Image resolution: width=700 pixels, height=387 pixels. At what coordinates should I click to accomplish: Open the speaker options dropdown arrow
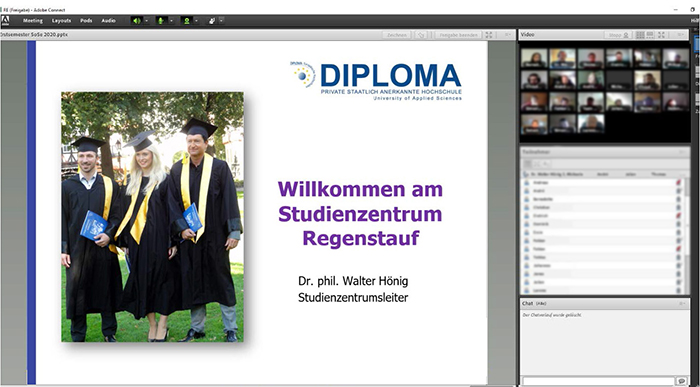pos(146,21)
